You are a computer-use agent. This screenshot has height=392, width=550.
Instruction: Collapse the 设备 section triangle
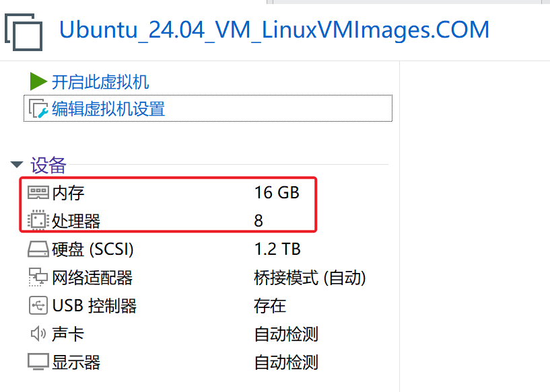coord(17,165)
